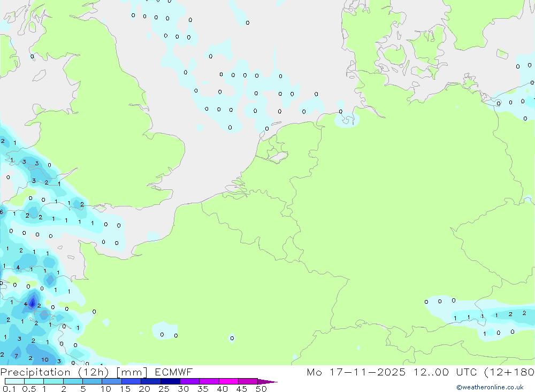535x392 pixels.
Task: Click the date "17-11-2025"
Action: [368, 372]
